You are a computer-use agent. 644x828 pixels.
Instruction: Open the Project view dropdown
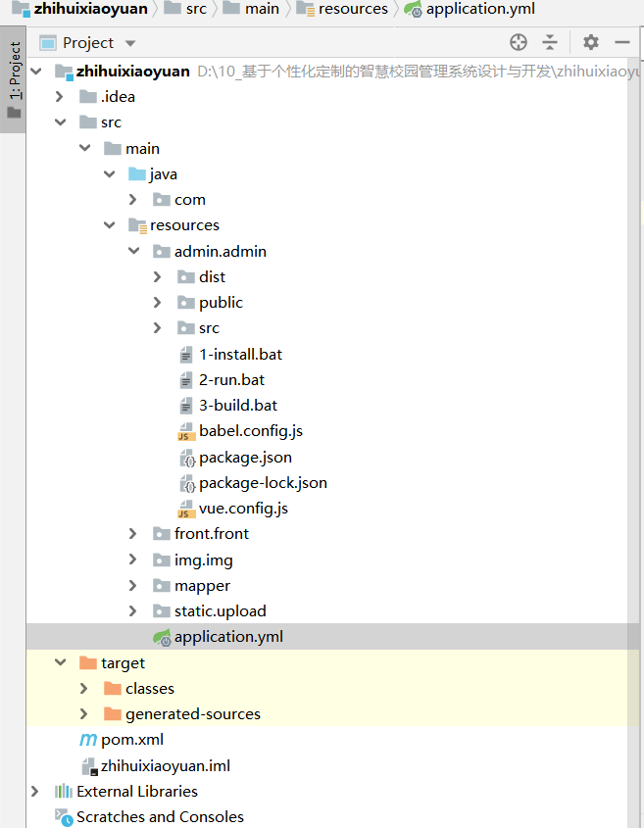pos(130,43)
